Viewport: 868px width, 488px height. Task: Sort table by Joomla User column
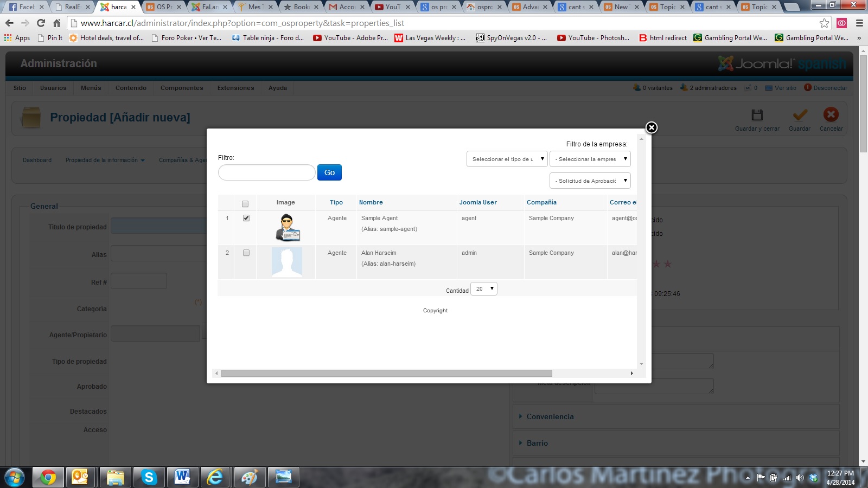tap(478, 202)
